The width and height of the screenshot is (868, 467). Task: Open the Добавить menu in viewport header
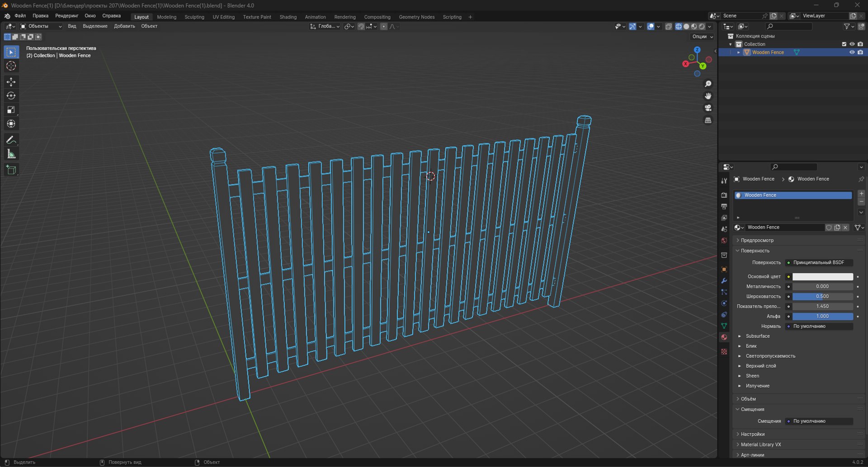[124, 26]
